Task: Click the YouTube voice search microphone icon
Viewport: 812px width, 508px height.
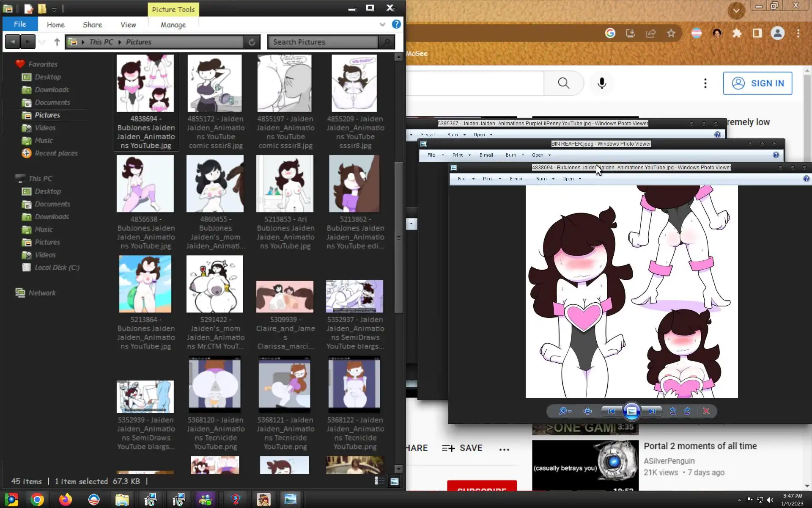Action: [x=601, y=83]
